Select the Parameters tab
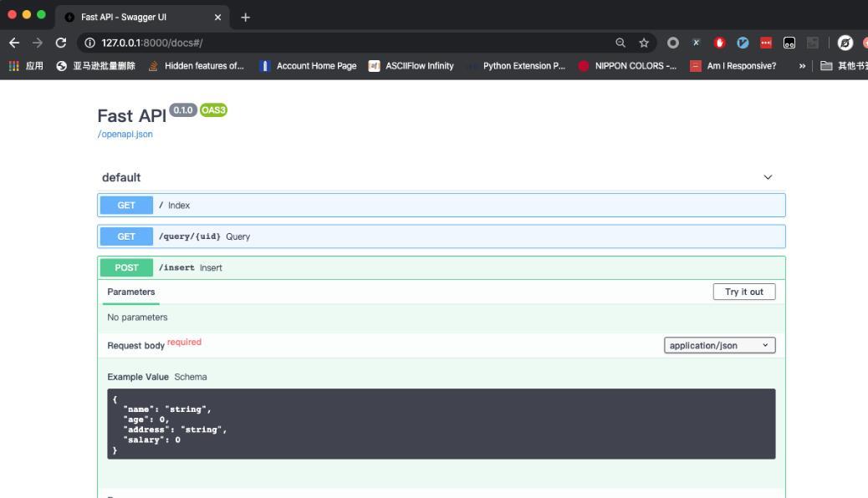Image resolution: width=868 pixels, height=498 pixels. click(x=131, y=292)
